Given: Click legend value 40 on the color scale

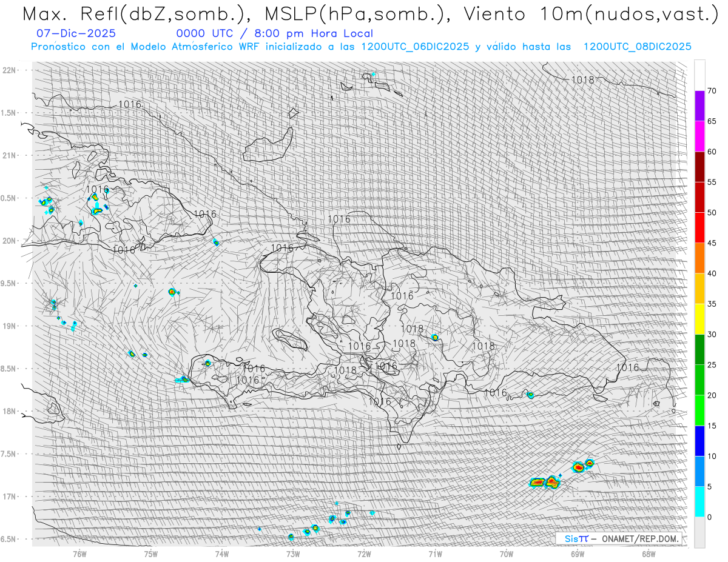Looking at the screenshot, I should (x=712, y=273).
